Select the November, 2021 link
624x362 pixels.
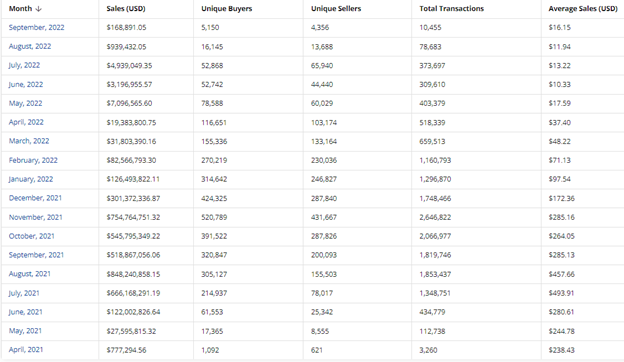35,217
